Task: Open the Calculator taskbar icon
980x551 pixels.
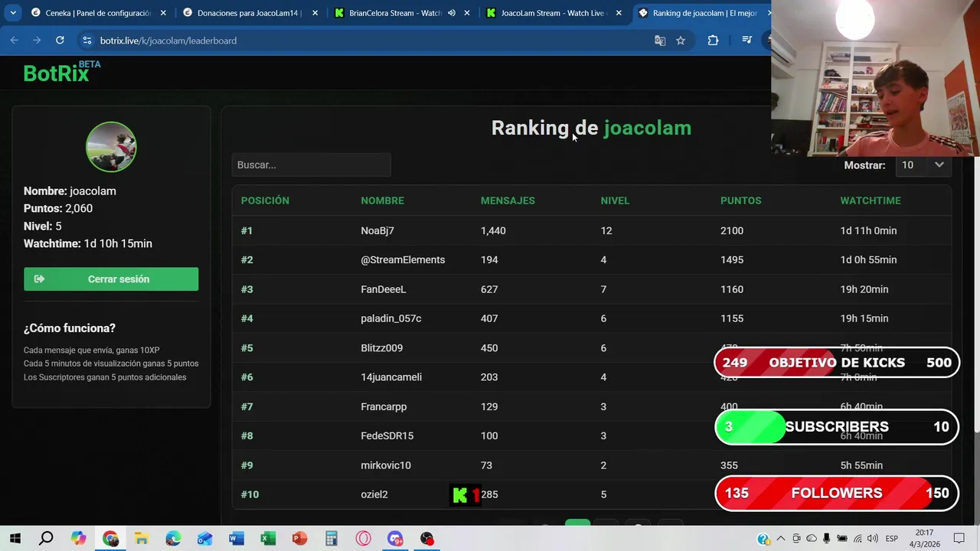Action: [331, 539]
